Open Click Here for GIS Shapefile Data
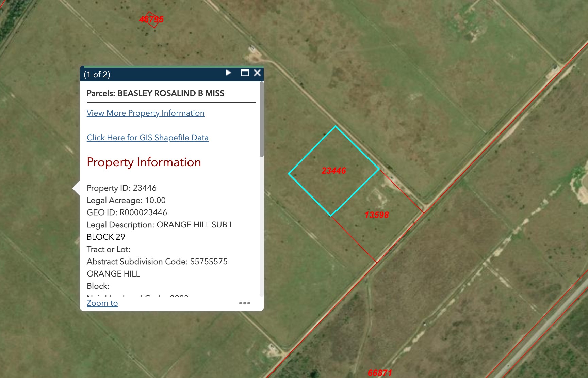Image resolution: width=588 pixels, height=378 pixels. (x=148, y=138)
